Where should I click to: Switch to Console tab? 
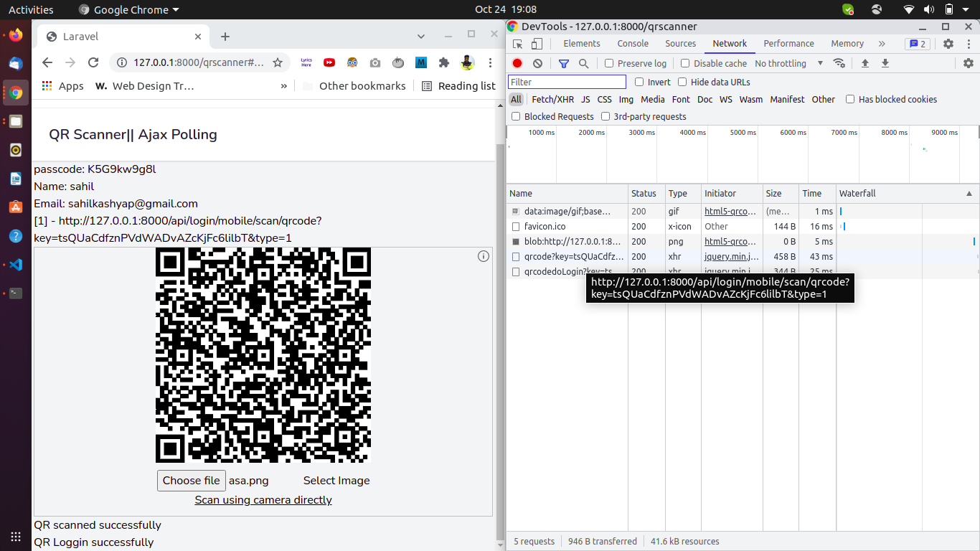(633, 44)
